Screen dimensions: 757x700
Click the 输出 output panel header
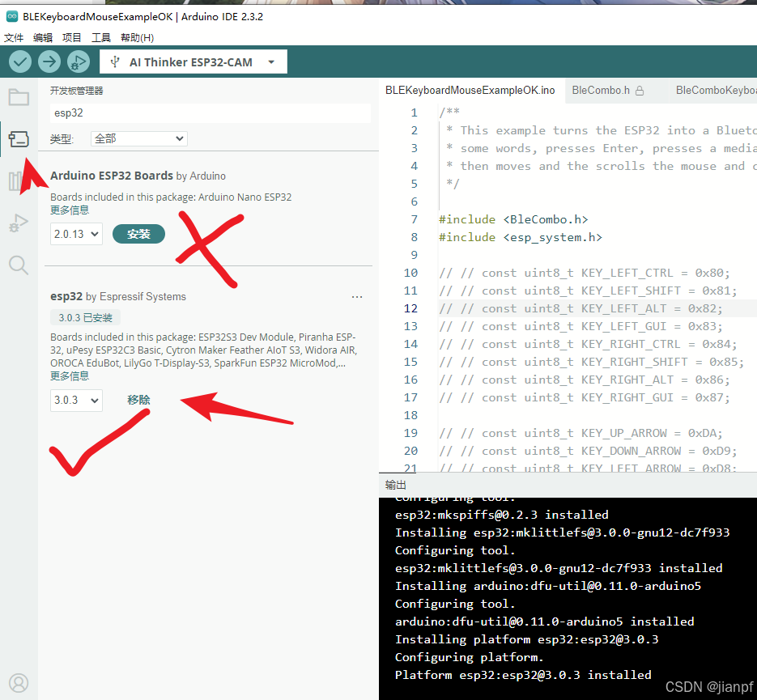395,485
